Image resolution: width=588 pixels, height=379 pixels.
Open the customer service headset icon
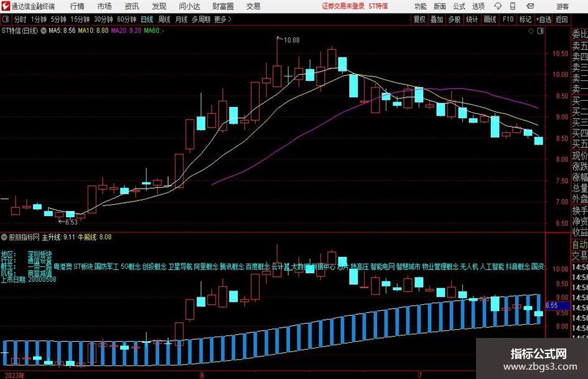pos(498,6)
